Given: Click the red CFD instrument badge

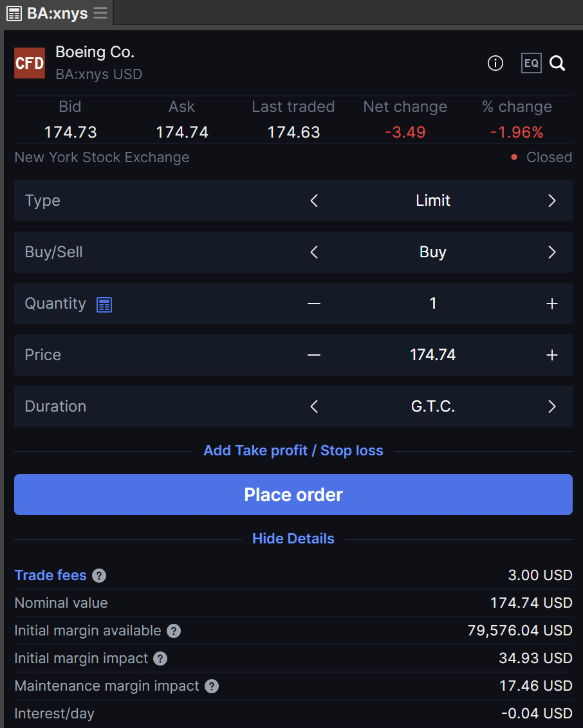Looking at the screenshot, I should click(x=30, y=63).
